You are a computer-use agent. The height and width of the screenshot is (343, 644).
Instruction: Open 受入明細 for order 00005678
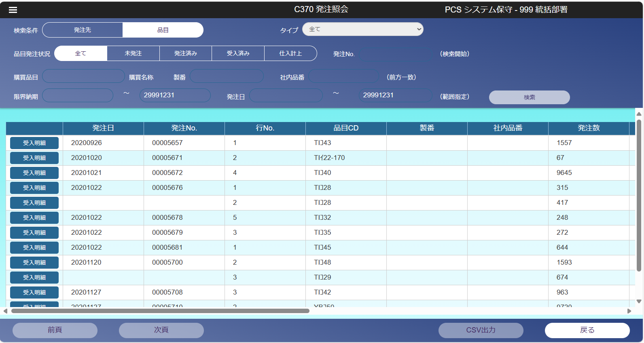tap(34, 218)
